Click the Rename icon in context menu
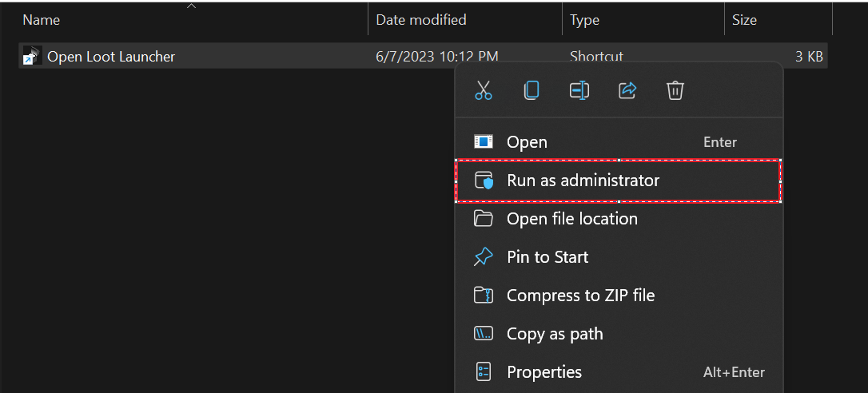Image resolution: width=868 pixels, height=393 pixels. [x=579, y=90]
